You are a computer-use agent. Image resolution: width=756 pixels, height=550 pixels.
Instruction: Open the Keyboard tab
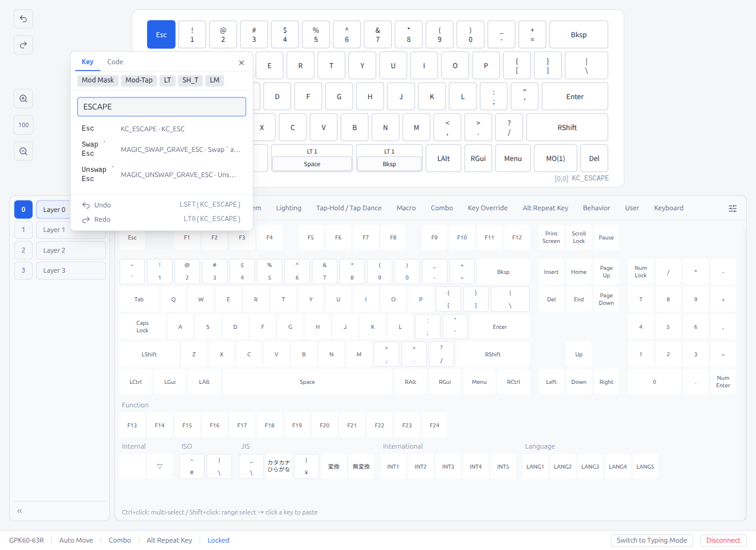tap(668, 208)
